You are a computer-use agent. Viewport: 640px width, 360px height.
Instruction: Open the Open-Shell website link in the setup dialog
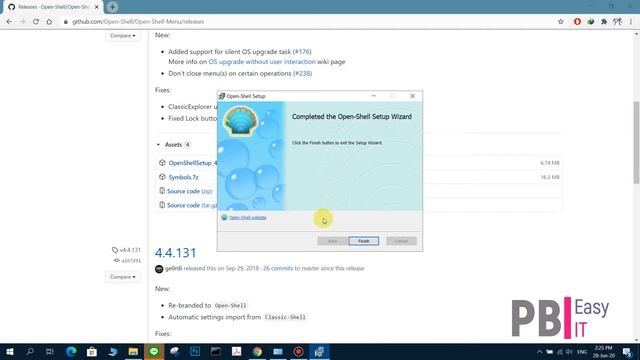point(247,218)
